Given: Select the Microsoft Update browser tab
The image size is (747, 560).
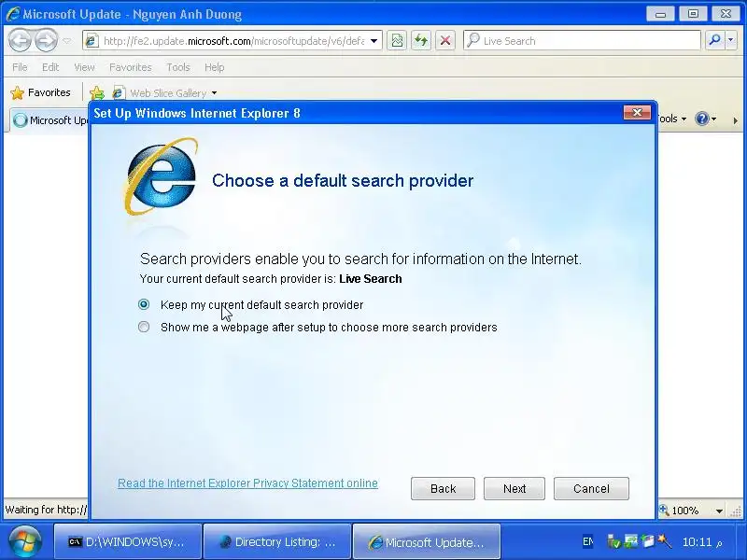Looking at the screenshot, I should point(50,120).
